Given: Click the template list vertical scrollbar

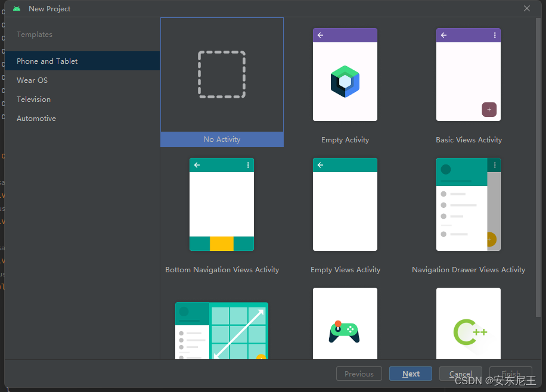Looking at the screenshot, I should (538, 167).
